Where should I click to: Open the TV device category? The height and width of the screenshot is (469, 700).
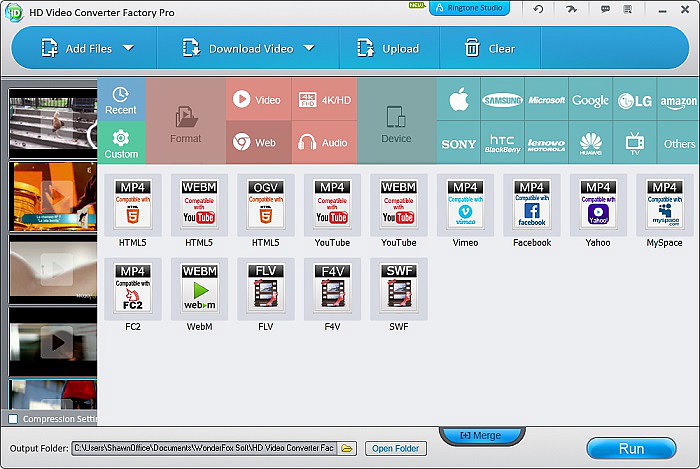(635, 142)
